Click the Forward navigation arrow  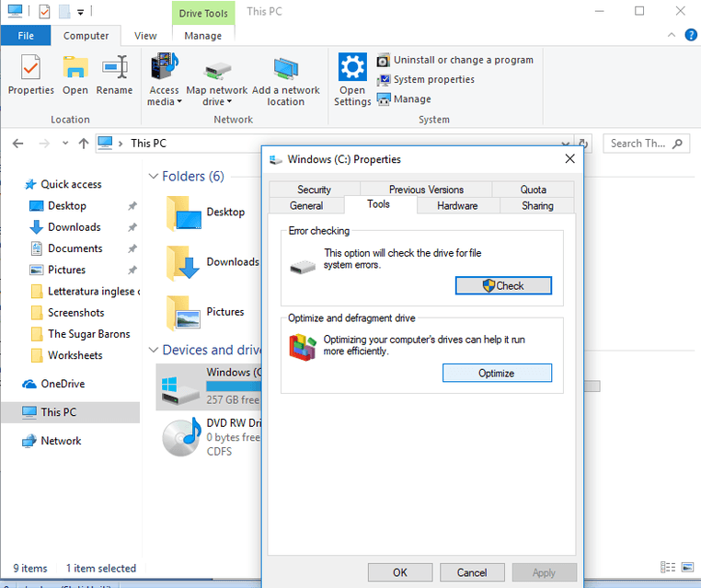click(x=44, y=144)
